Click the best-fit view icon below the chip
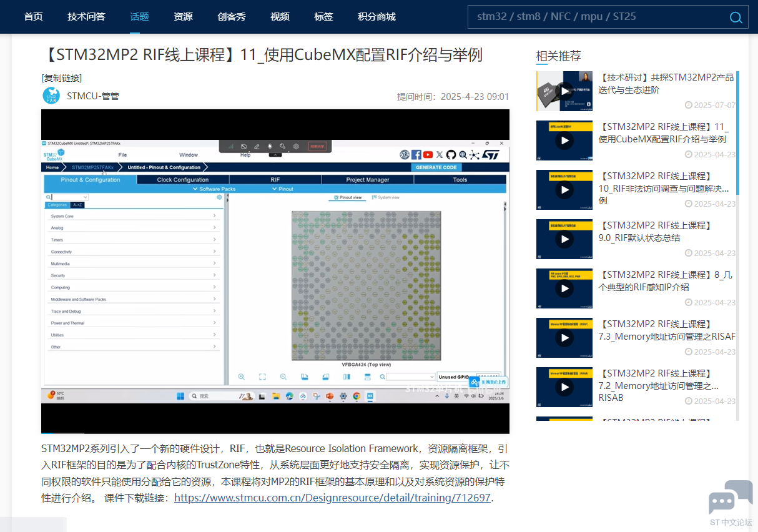The width and height of the screenshot is (758, 532). pyautogui.click(x=263, y=377)
